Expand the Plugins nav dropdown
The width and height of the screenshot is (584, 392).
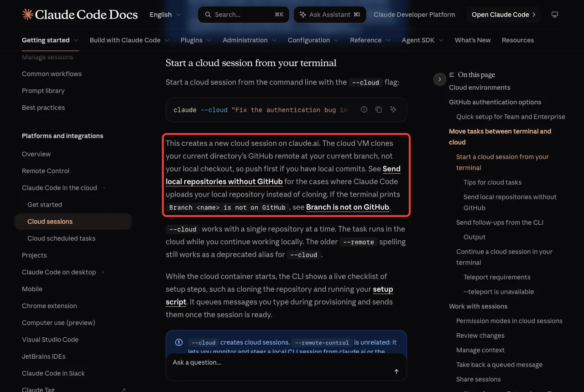click(196, 40)
